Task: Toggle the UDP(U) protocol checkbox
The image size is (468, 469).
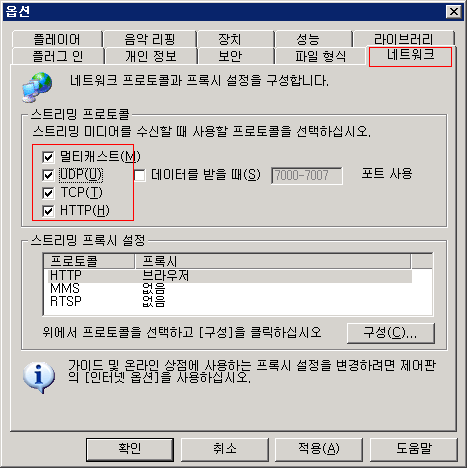Action: pos(48,175)
